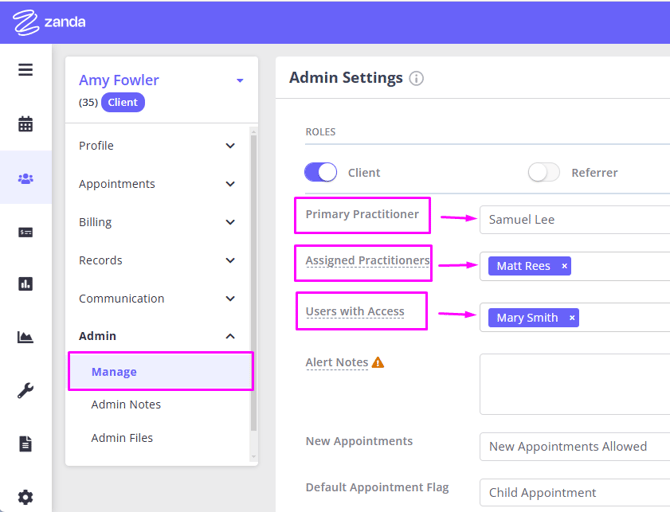Remove Mary Smith from Users with Access
Viewport: 670px width, 512px height.
click(x=572, y=318)
